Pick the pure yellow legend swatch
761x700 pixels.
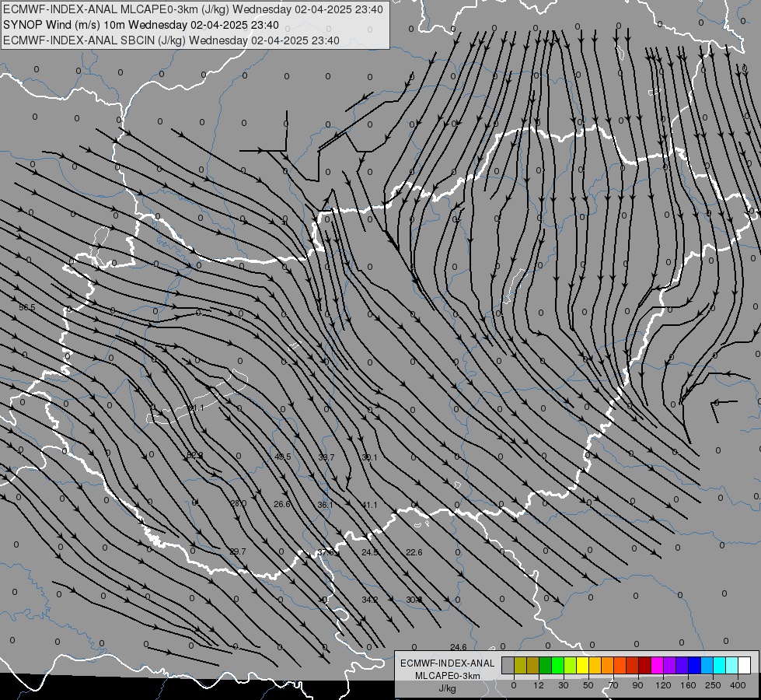(x=583, y=665)
